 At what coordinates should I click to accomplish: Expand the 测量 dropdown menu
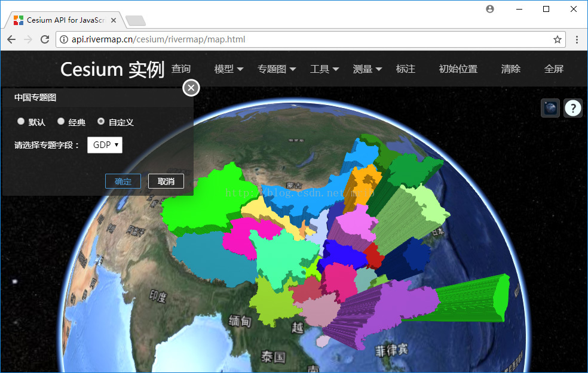click(x=367, y=69)
